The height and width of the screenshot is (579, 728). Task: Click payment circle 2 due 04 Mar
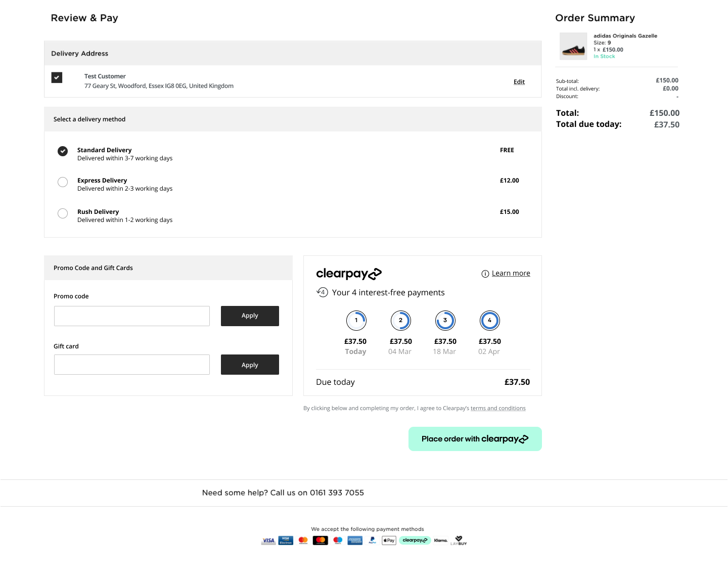click(400, 321)
